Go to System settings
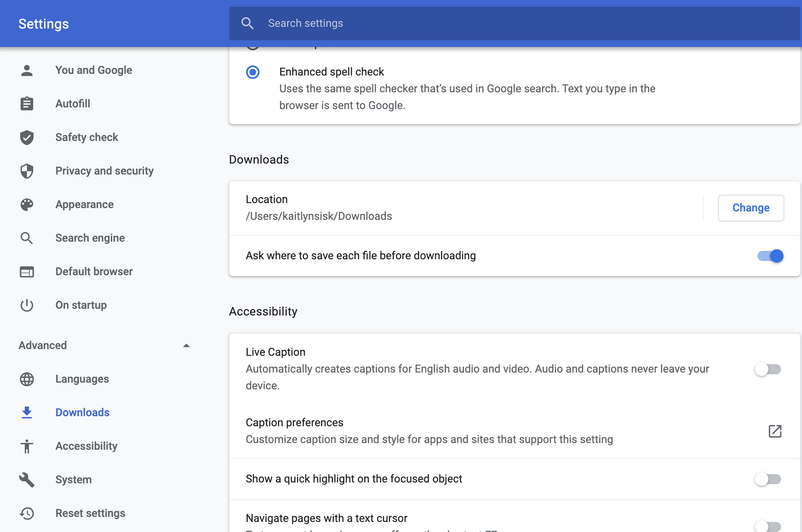This screenshot has width=802, height=532. 73,480
